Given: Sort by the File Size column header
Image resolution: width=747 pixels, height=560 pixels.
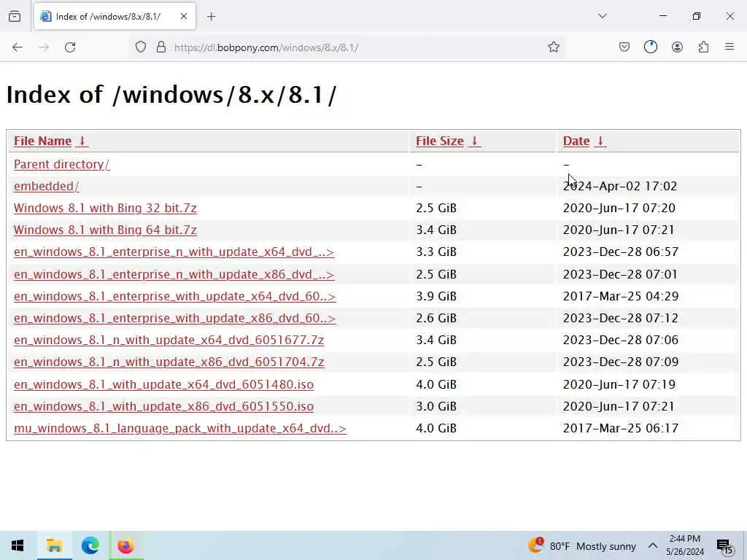Looking at the screenshot, I should coord(440,141).
